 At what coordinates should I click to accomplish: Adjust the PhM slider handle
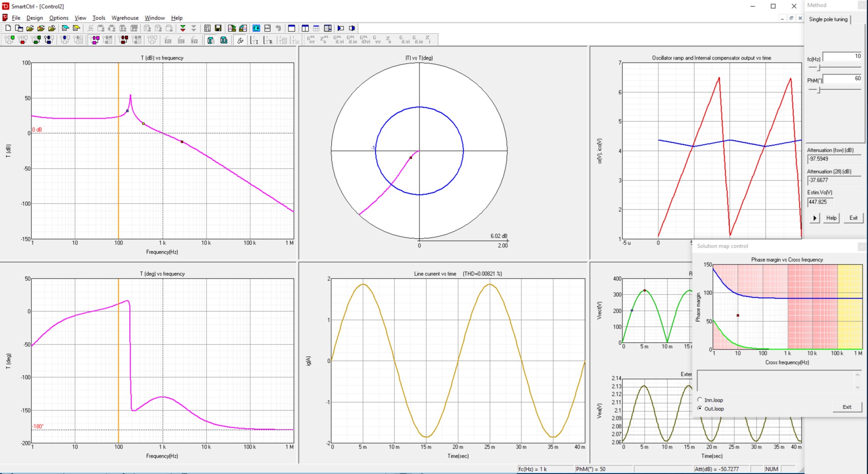tap(818, 90)
